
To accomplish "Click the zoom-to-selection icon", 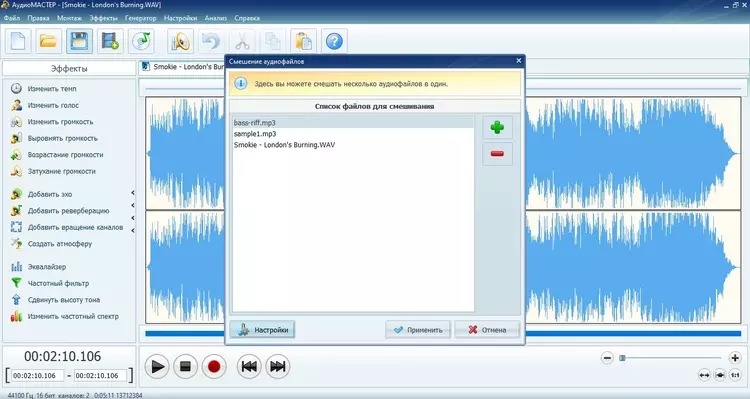I will point(719,375).
